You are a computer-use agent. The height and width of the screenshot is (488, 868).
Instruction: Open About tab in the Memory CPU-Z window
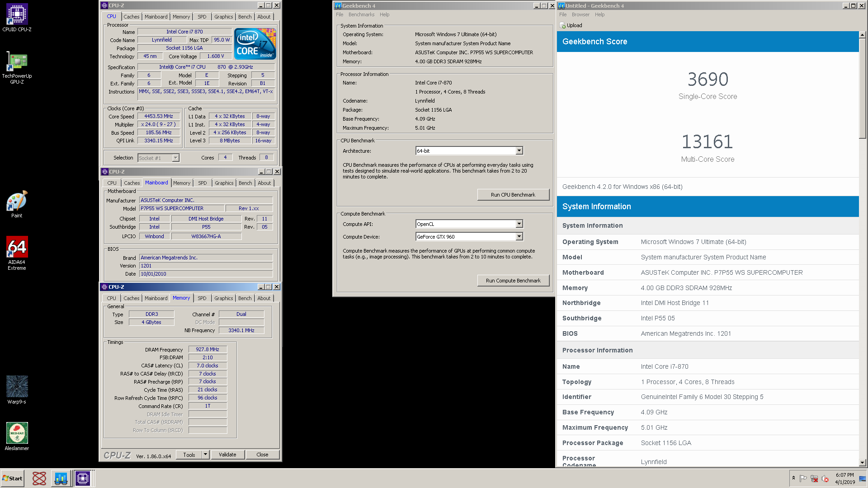point(264,298)
